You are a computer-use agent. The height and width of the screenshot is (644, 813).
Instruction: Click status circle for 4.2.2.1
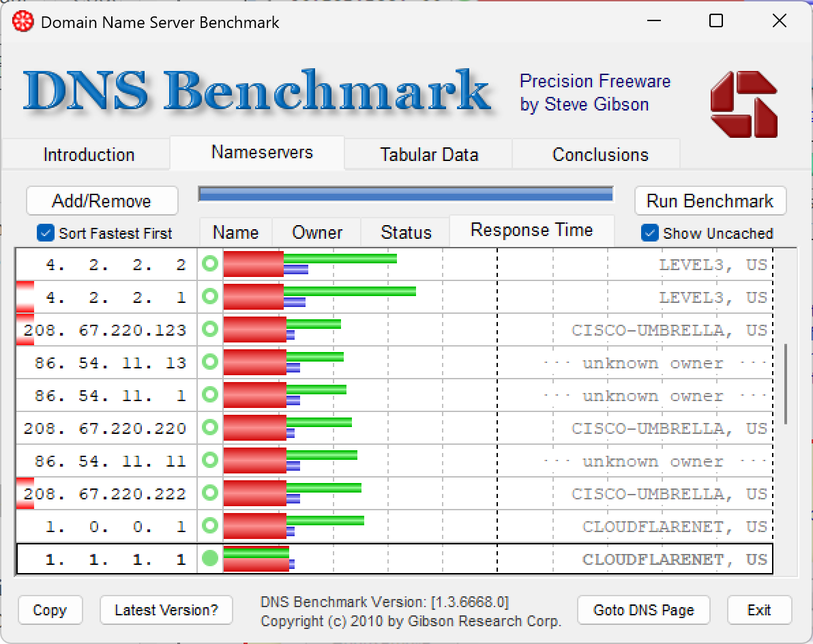click(210, 297)
